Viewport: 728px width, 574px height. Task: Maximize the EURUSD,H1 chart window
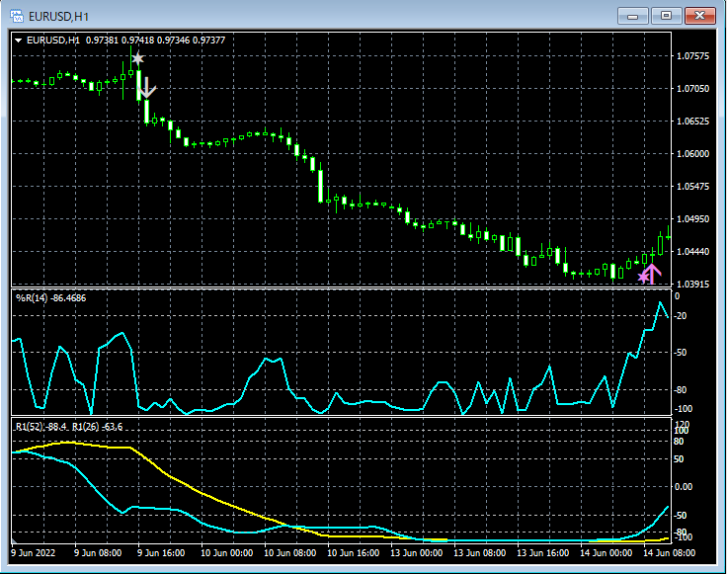(x=666, y=16)
